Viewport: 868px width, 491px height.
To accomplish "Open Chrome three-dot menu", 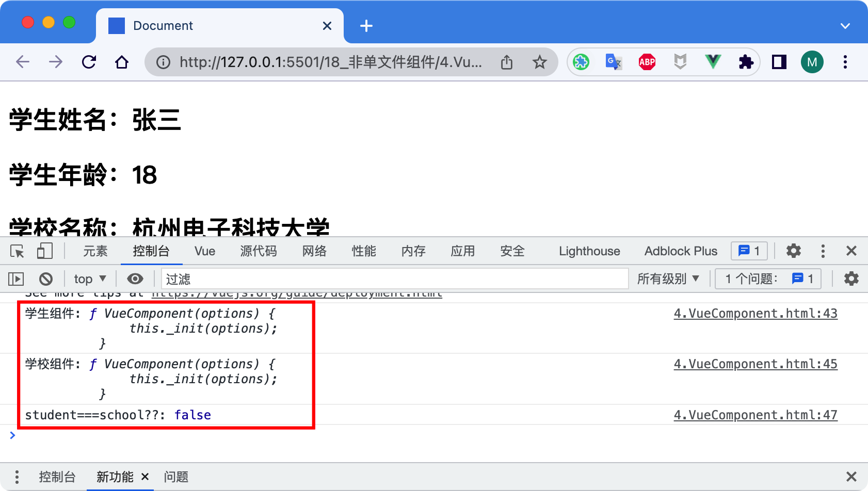I will click(x=845, y=62).
